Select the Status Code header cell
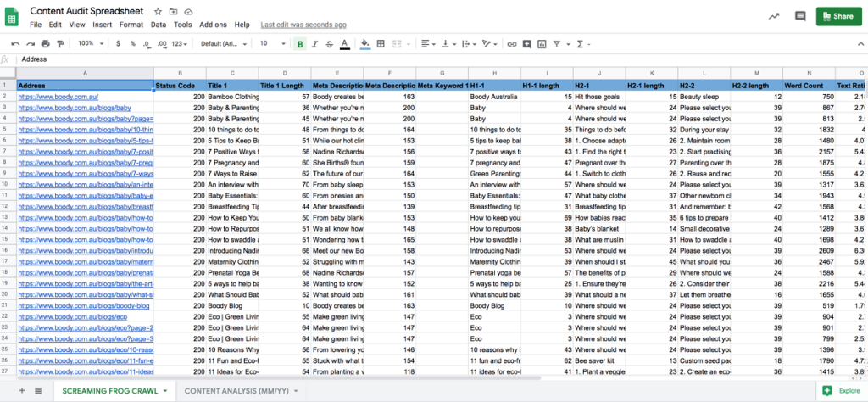Viewport: 868px width, 402px height. (x=180, y=86)
